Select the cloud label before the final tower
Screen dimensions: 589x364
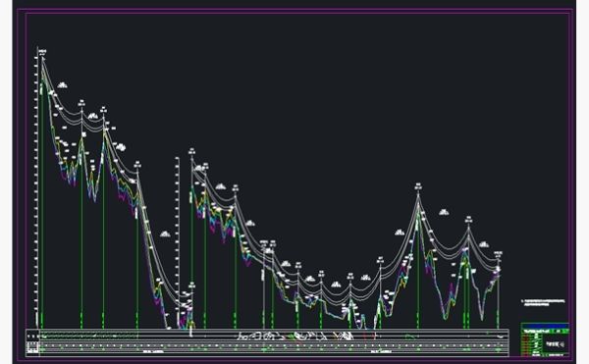click(x=484, y=244)
